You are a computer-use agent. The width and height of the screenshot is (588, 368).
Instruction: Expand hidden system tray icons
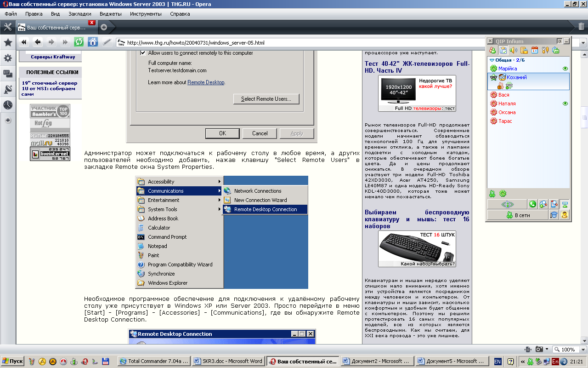pyautogui.click(x=523, y=362)
